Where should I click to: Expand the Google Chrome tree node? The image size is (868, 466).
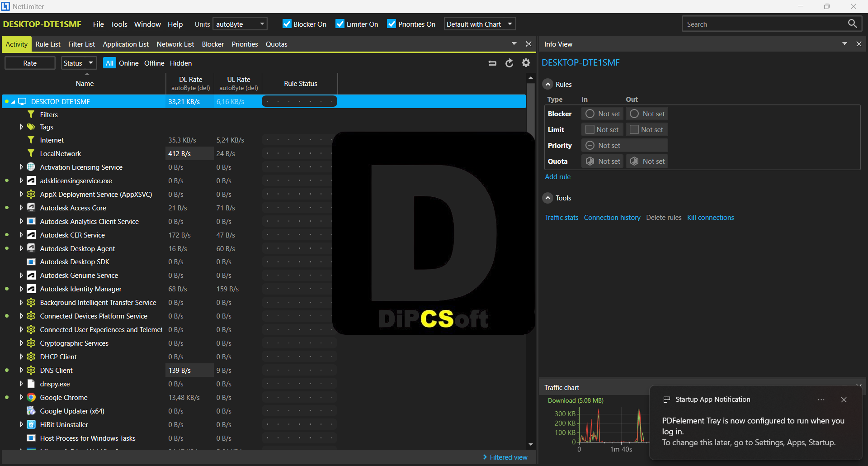coord(21,397)
